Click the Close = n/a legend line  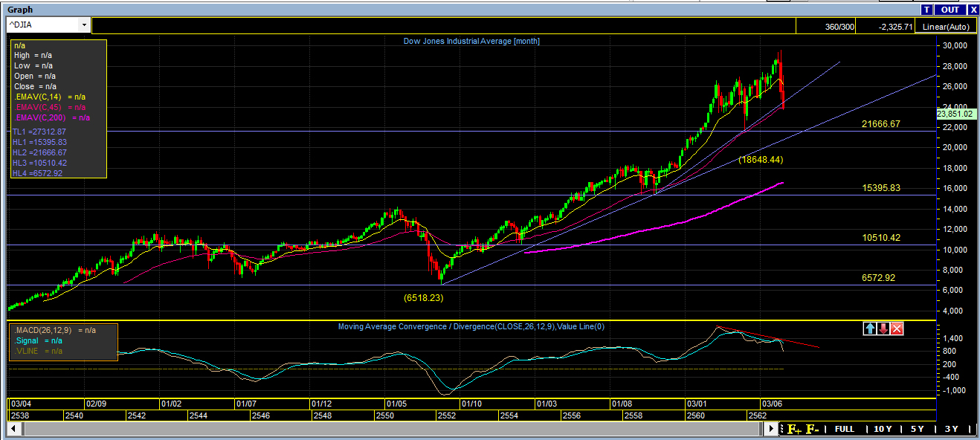(35, 86)
